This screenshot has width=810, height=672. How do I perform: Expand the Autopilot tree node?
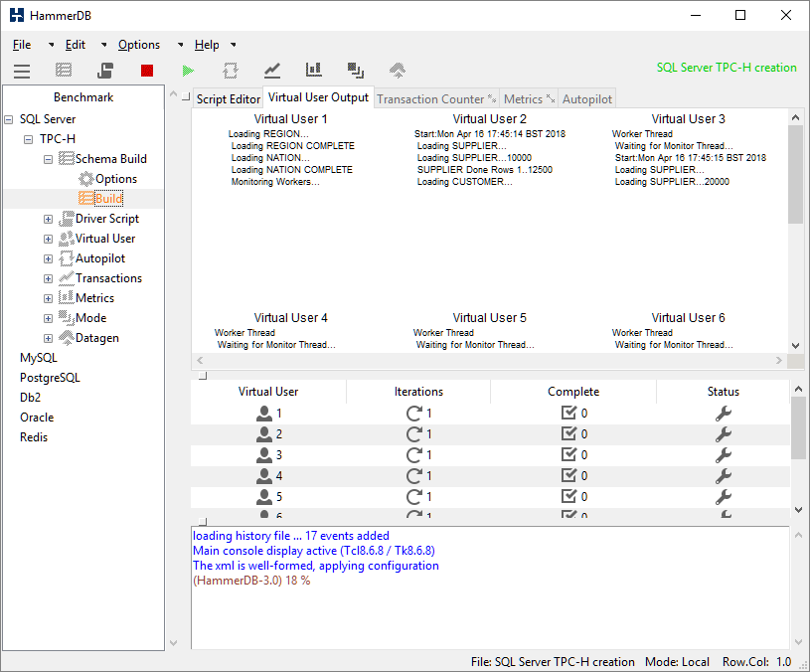48,258
